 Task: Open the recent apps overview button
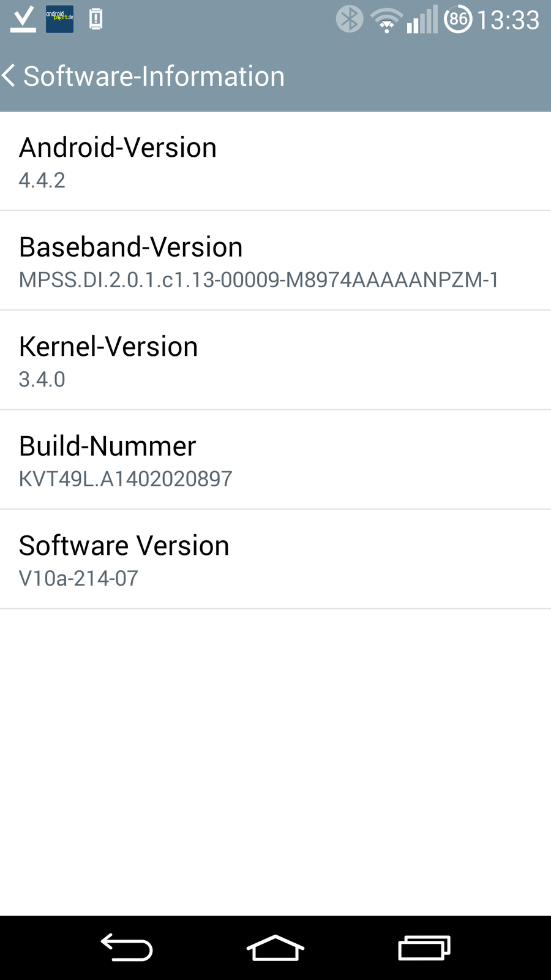[424, 948]
